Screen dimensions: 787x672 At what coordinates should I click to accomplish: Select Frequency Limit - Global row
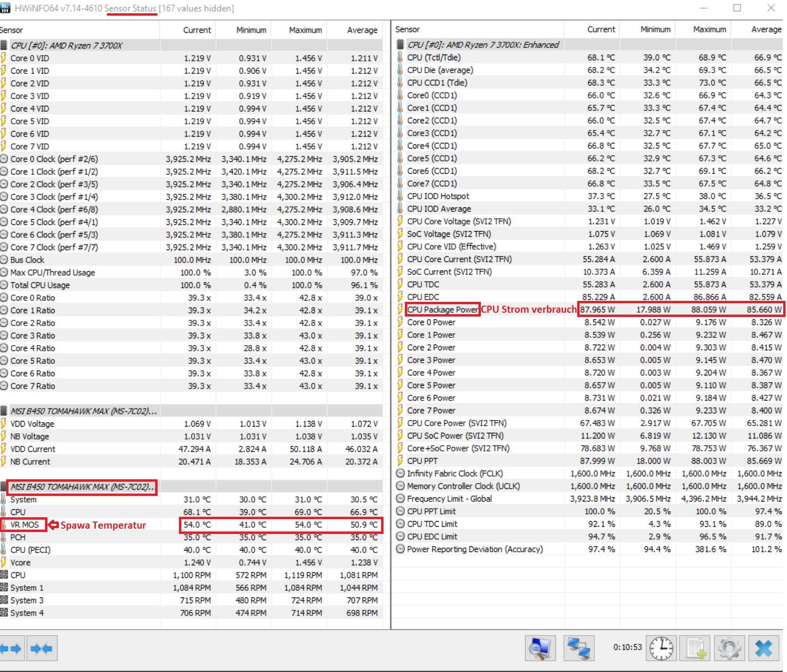(x=587, y=498)
